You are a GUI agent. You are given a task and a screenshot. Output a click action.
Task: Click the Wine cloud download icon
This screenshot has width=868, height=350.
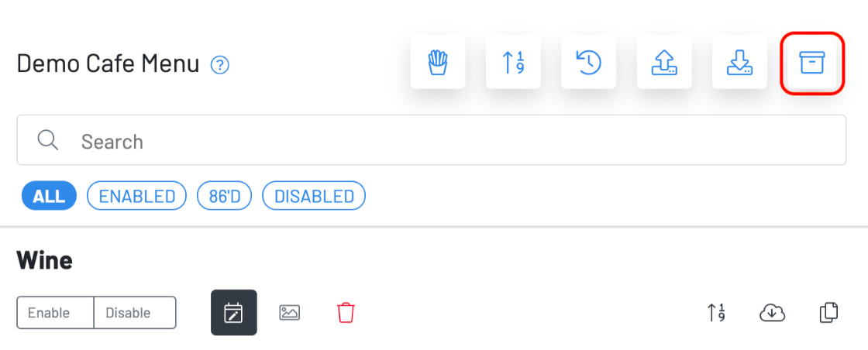tap(773, 313)
